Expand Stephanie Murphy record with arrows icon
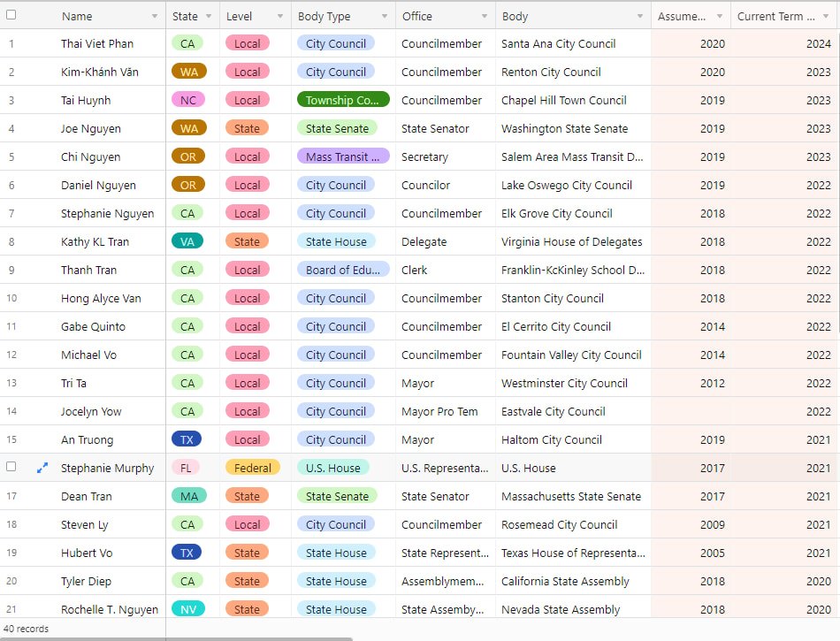Screen dimensions: 840x641 (42, 468)
